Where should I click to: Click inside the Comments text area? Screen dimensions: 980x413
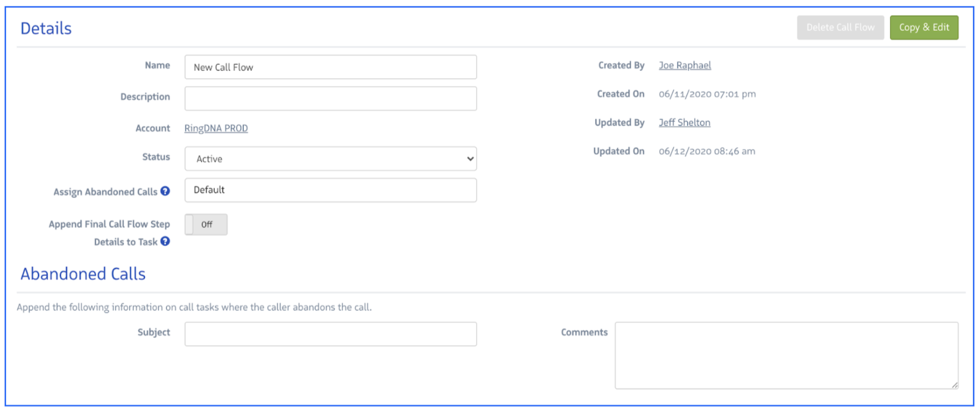pyautogui.click(x=786, y=355)
